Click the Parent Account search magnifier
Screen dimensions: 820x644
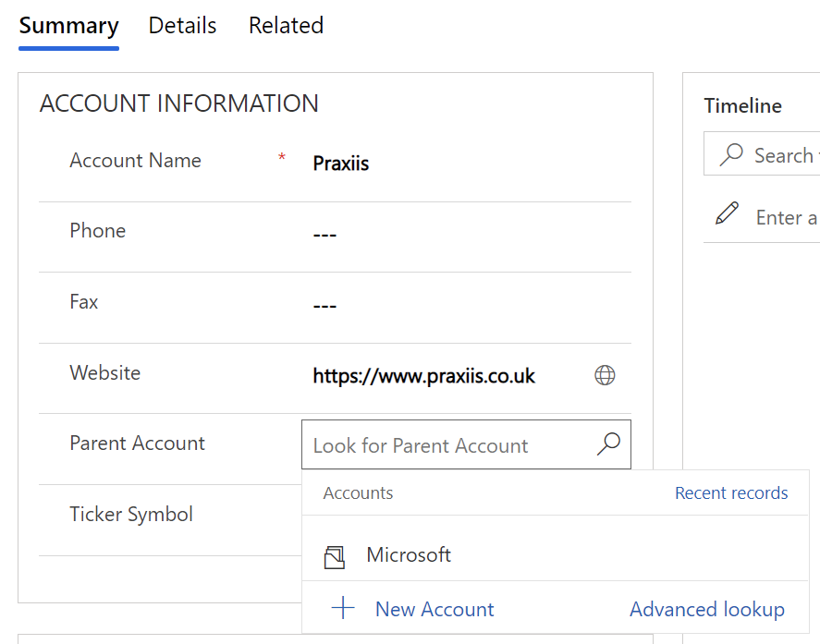tap(608, 444)
